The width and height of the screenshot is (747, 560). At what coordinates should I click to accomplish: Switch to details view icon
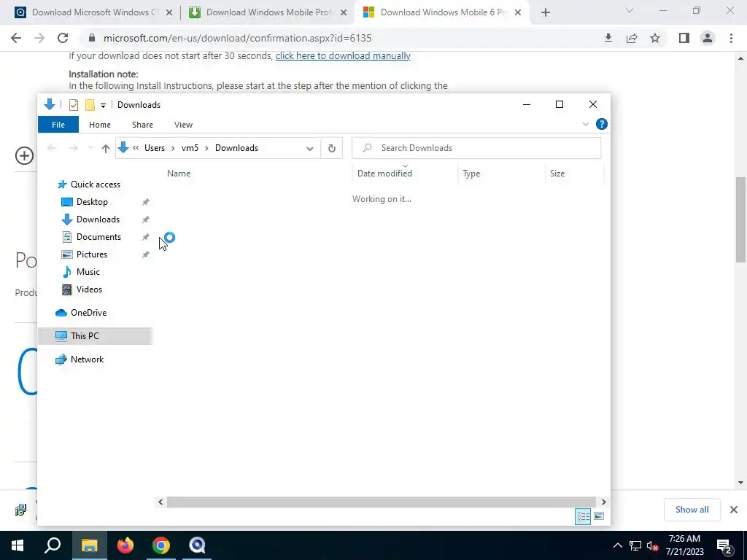583,517
